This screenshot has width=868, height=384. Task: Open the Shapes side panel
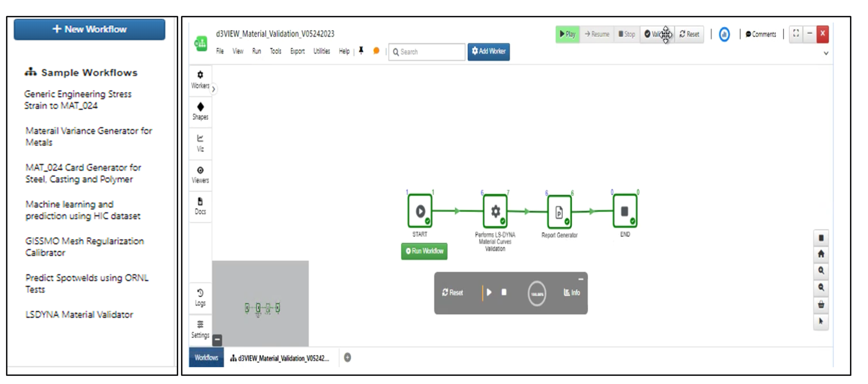pos(200,111)
